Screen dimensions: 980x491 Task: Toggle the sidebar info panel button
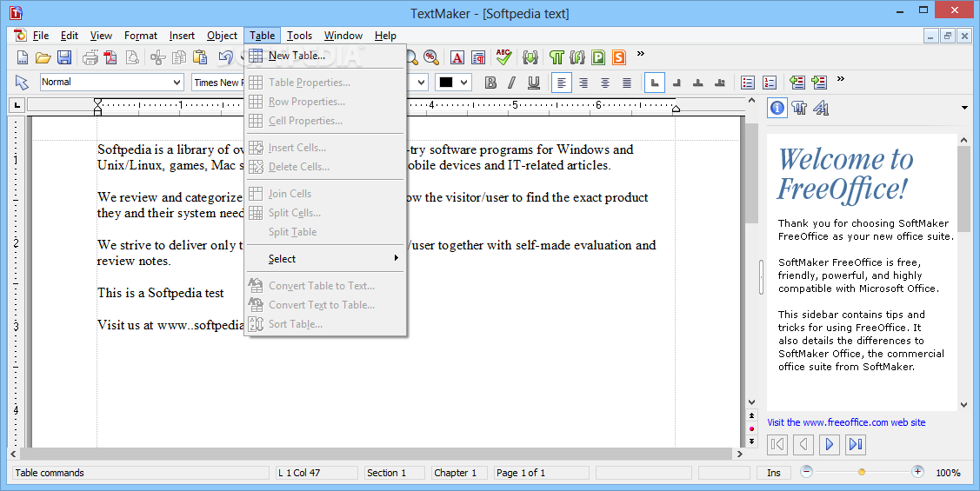click(777, 108)
